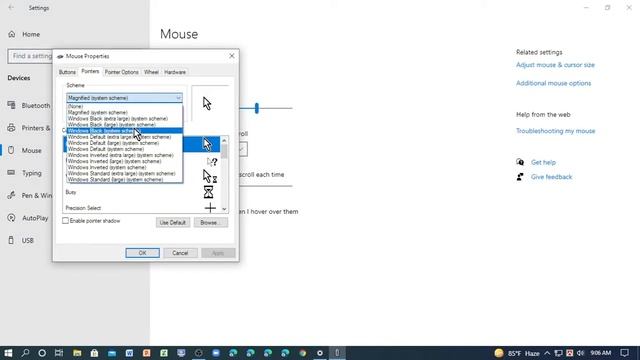Choose Windows Inverted (large) scheme
The height and width of the screenshot is (360, 640).
point(124,162)
